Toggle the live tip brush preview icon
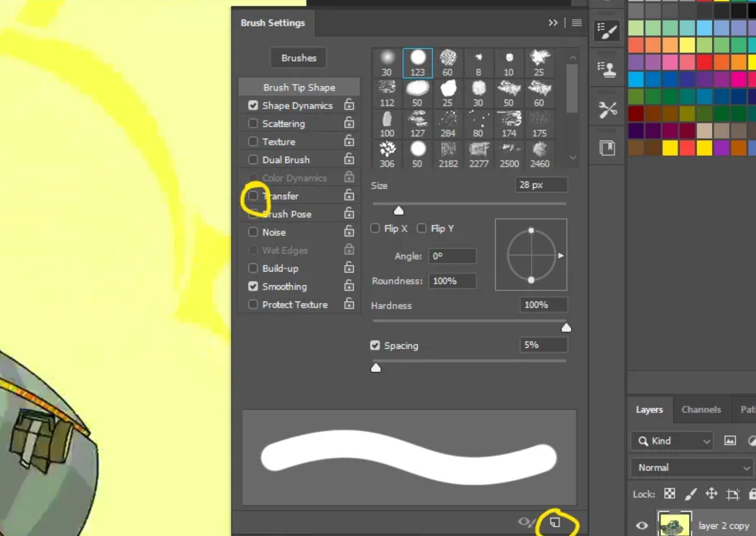 tap(526, 522)
